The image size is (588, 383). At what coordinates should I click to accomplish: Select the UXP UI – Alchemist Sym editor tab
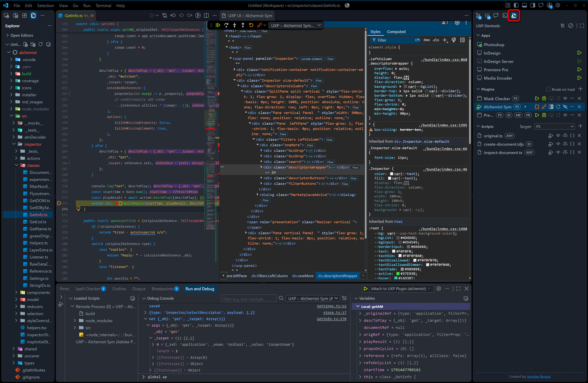pos(247,16)
